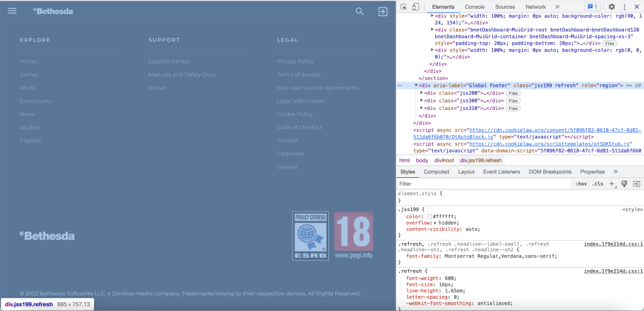The image size is (644, 311).
Task: Open End User License Agreements link
Action: (318, 88)
